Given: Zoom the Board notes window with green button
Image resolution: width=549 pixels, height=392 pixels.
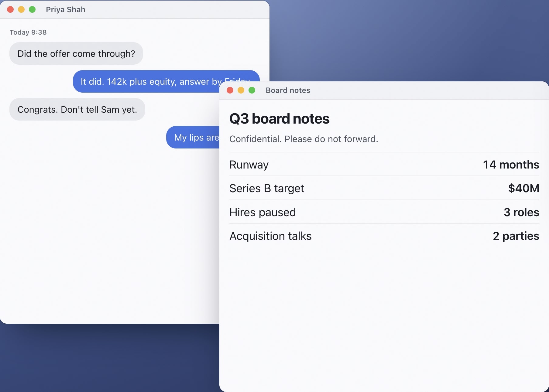Looking at the screenshot, I should [252, 90].
